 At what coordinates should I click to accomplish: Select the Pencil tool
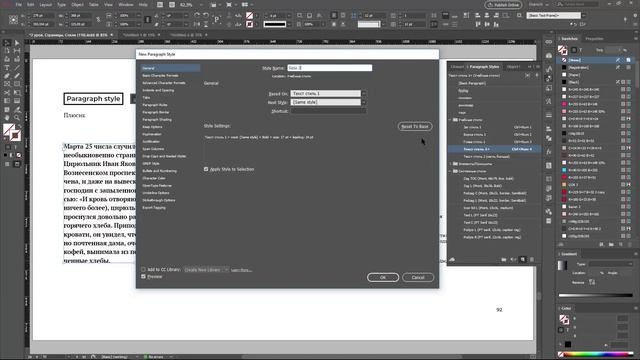click(17, 76)
